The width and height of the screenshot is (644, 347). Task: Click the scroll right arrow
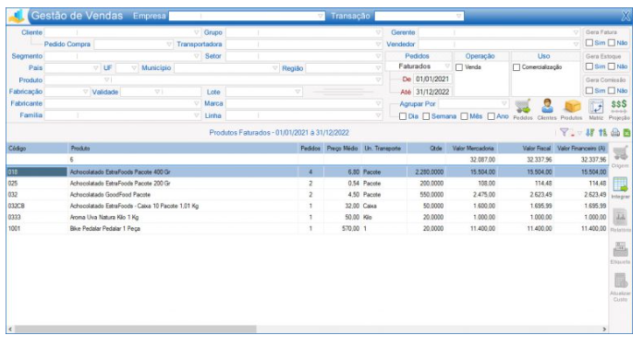[604, 329]
